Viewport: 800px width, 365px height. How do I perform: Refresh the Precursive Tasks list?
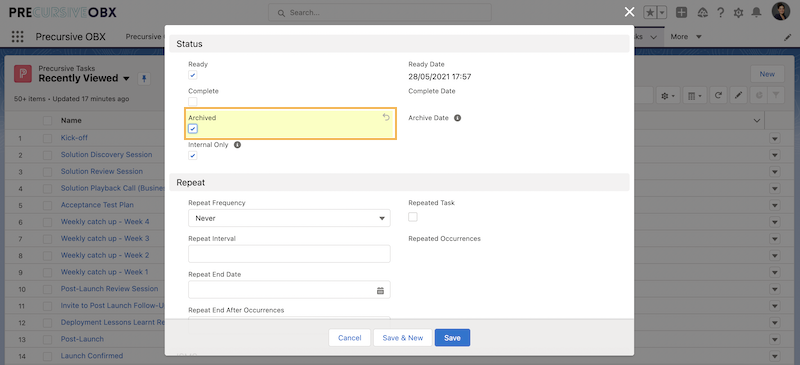pyautogui.click(x=719, y=95)
